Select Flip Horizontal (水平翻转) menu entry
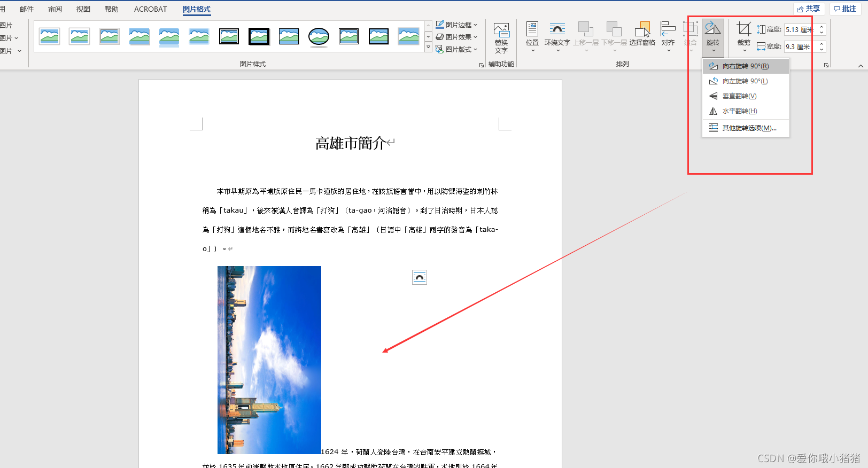Screen dimensions: 868x468 (x=746, y=111)
